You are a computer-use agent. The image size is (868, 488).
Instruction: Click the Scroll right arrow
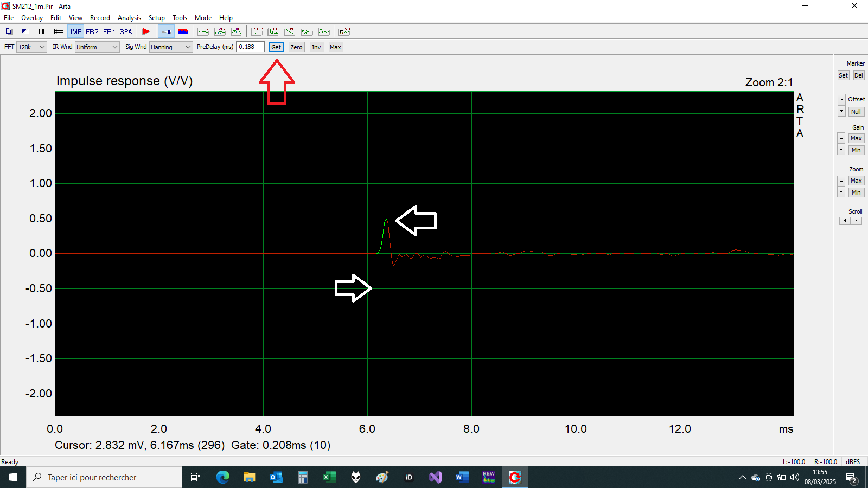(857, 221)
